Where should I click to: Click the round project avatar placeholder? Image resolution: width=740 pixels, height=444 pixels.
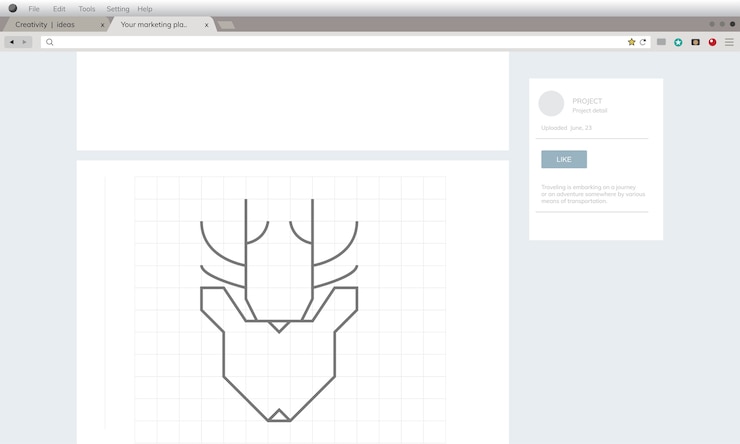(x=551, y=103)
